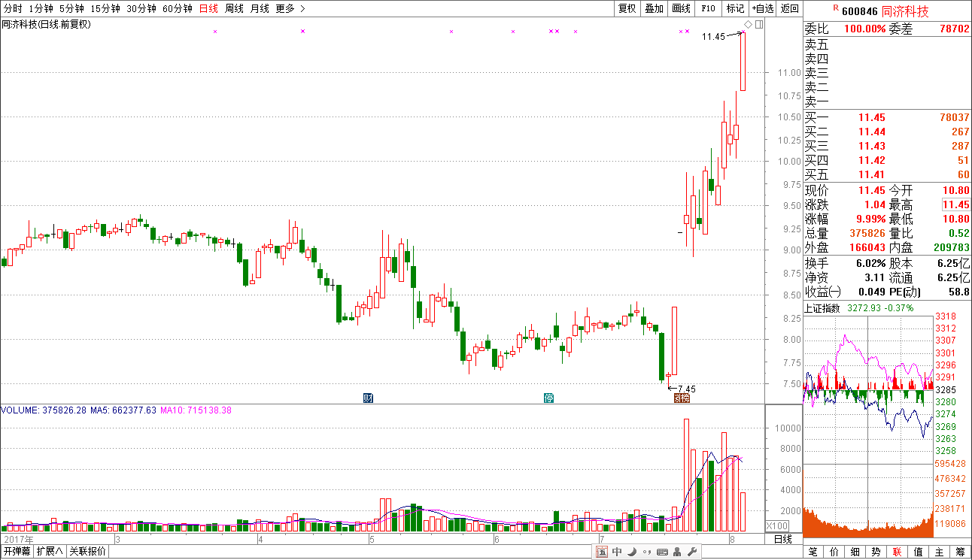Switch to the 笔 ticks tab
Screen dimensions: 972x560
(x=813, y=552)
